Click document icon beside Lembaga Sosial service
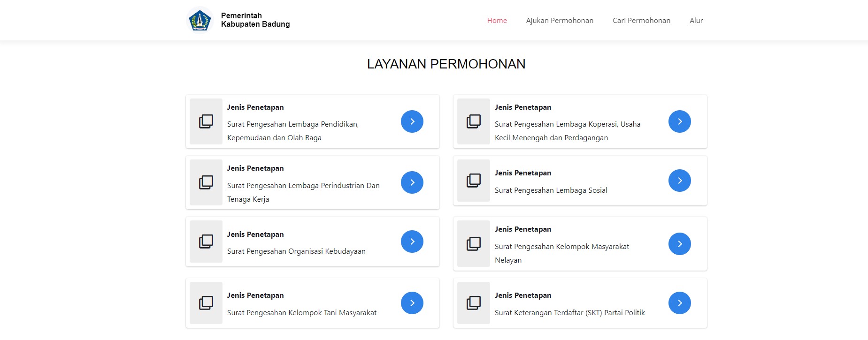 [x=474, y=181]
